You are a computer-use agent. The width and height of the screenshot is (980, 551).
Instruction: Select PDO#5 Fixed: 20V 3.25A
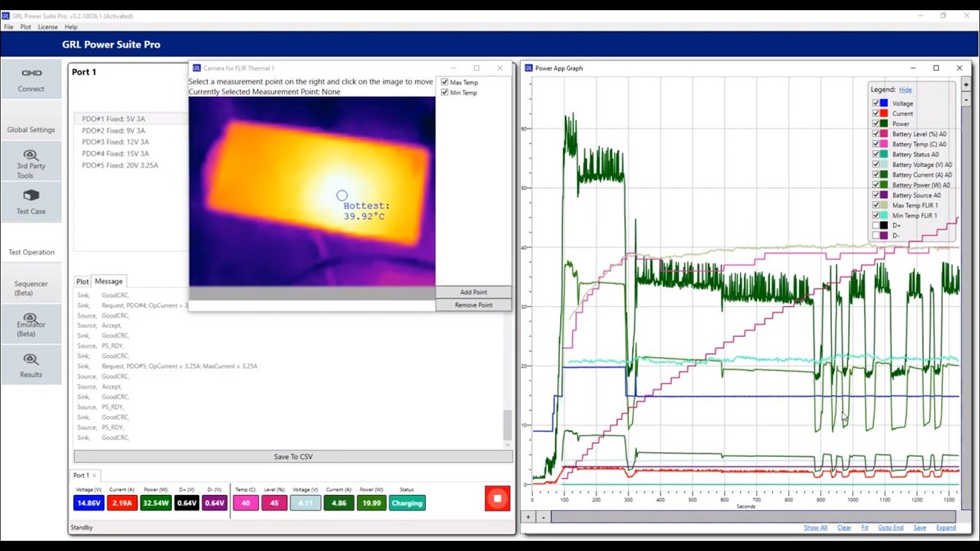[x=120, y=165]
